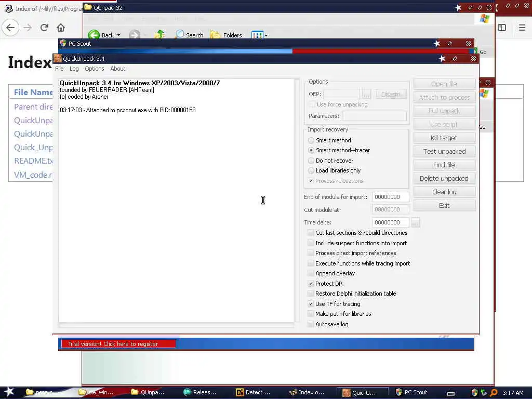The image size is (532, 399).
Task: Open the Releas... taskbar item
Action: [x=200, y=392]
